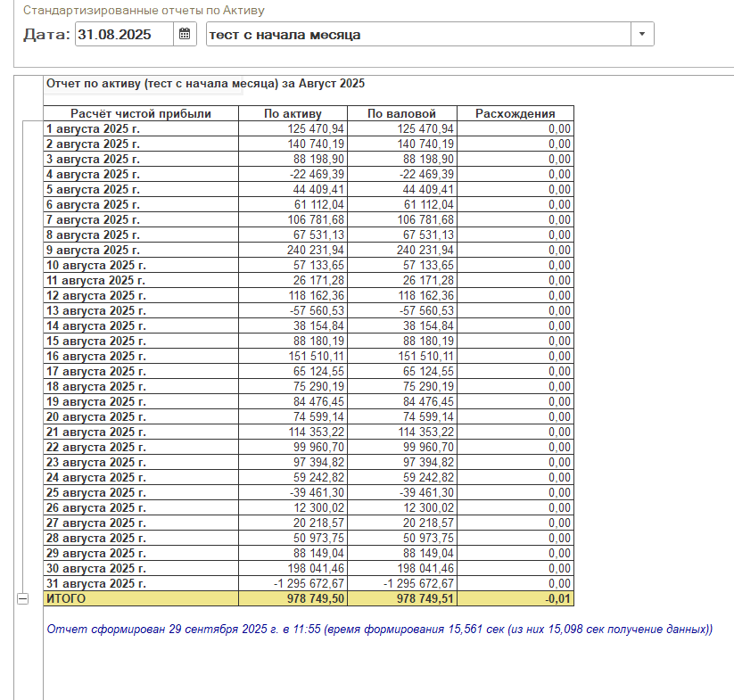The width and height of the screenshot is (734, 700).
Task: Expand the report variant dropdown arrow
Action: point(642,34)
